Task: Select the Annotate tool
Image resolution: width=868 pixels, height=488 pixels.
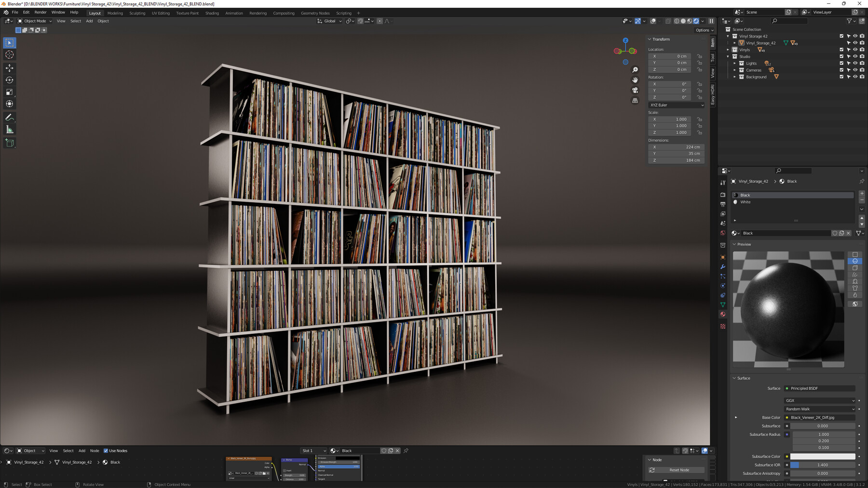Action: pyautogui.click(x=9, y=117)
